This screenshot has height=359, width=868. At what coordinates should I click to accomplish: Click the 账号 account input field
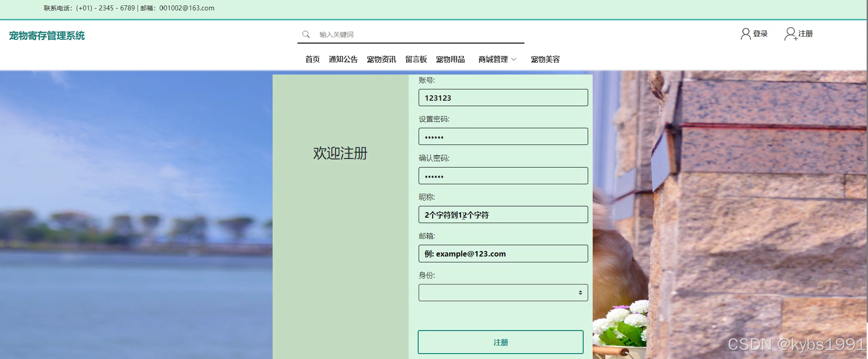[503, 98]
